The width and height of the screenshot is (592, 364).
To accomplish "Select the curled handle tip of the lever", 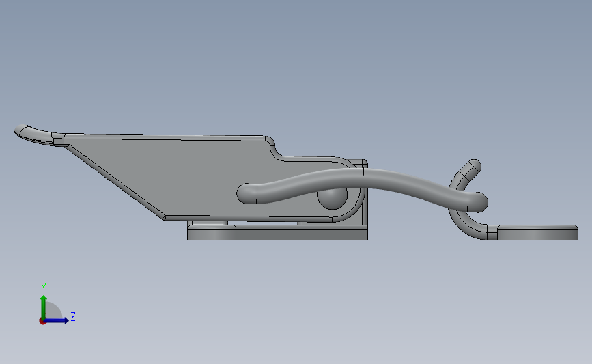I will [x=38, y=135].
